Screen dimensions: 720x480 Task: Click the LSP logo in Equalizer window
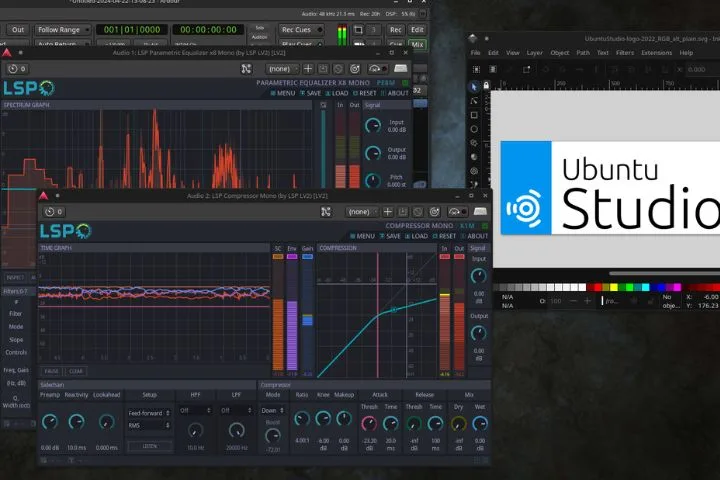tap(29, 88)
